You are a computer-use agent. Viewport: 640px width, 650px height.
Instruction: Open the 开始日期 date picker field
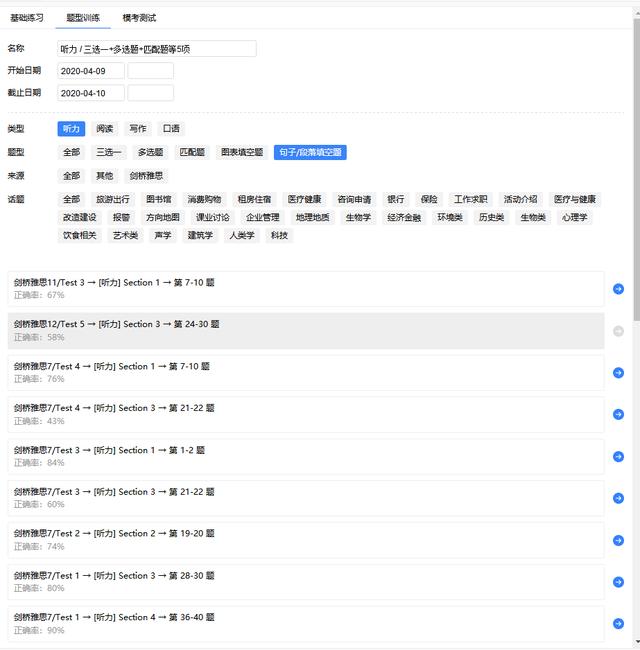tap(91, 71)
